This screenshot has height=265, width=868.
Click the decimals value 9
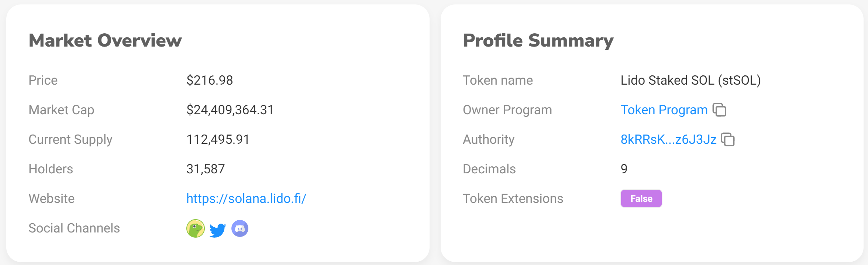tap(624, 169)
